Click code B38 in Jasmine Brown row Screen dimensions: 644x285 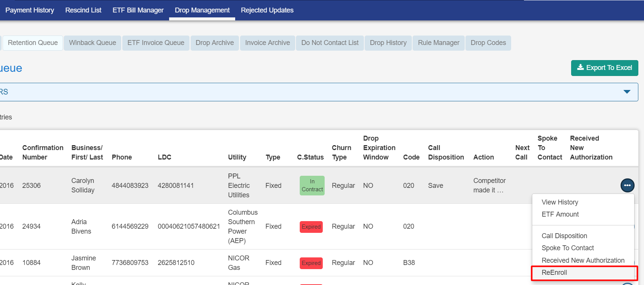pyautogui.click(x=409, y=263)
